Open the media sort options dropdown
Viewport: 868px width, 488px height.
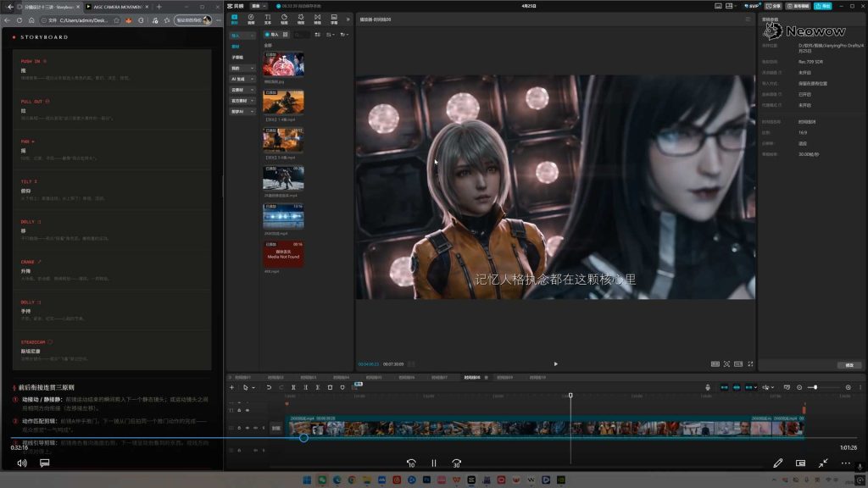pos(330,34)
